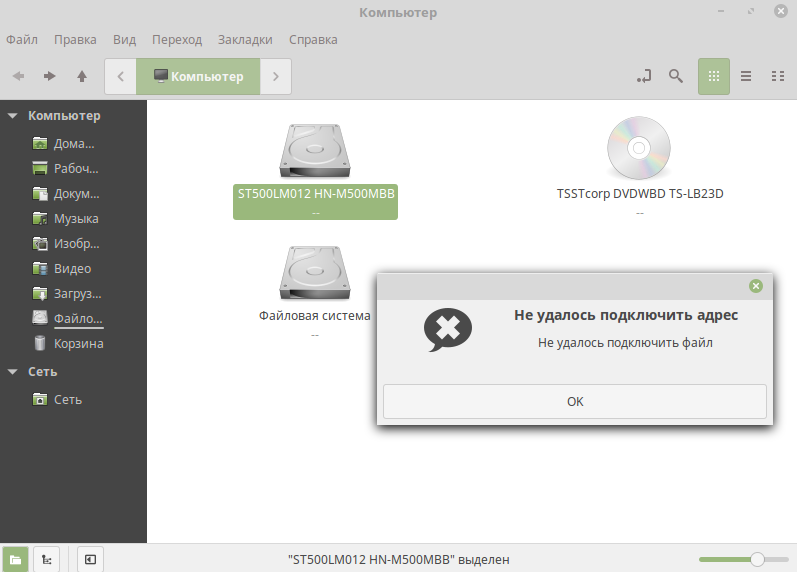Select the Компьютер path bar button
Viewport: 797px width, 572px height.
click(x=198, y=76)
